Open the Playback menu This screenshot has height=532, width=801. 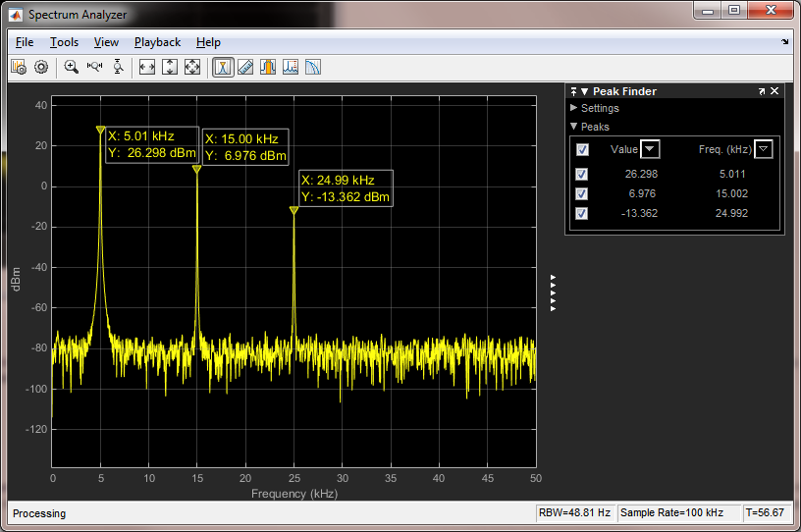pos(157,42)
